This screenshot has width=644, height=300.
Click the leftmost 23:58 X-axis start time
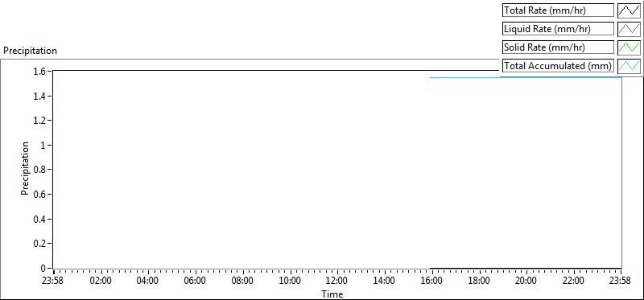click(53, 282)
